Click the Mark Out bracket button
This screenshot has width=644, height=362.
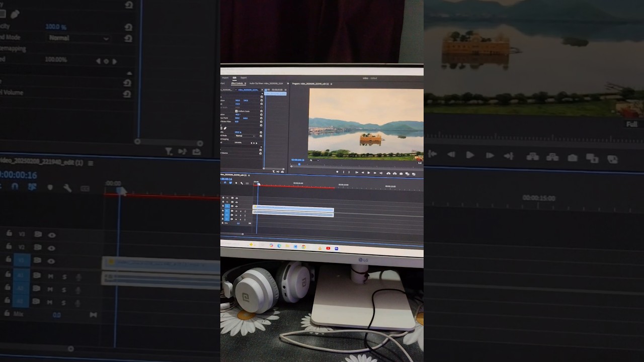tap(349, 172)
